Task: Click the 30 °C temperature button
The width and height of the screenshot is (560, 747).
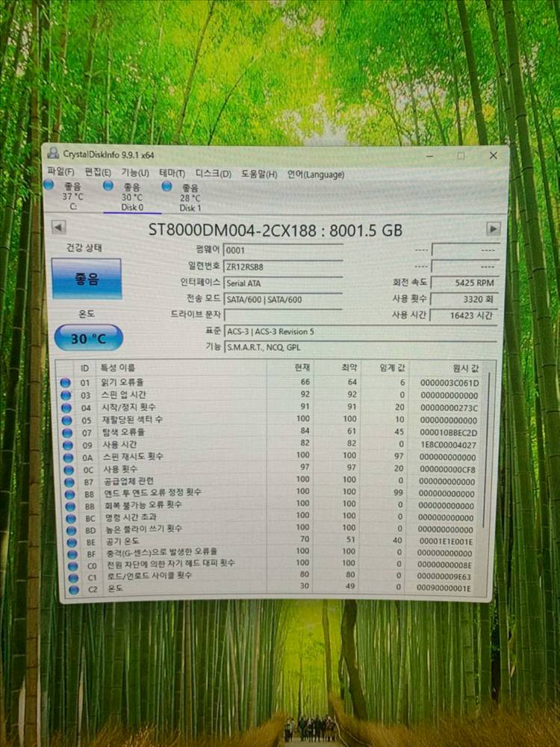Action: [89, 338]
